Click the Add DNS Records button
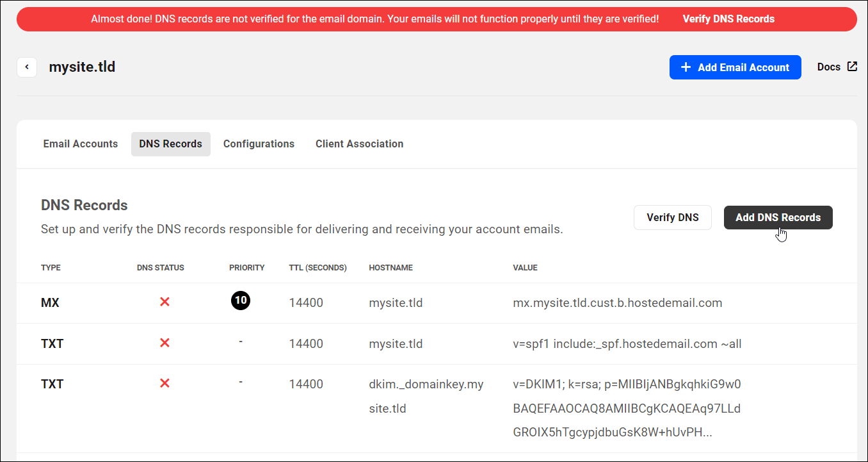Image resolution: width=868 pixels, height=462 pixels. point(778,217)
